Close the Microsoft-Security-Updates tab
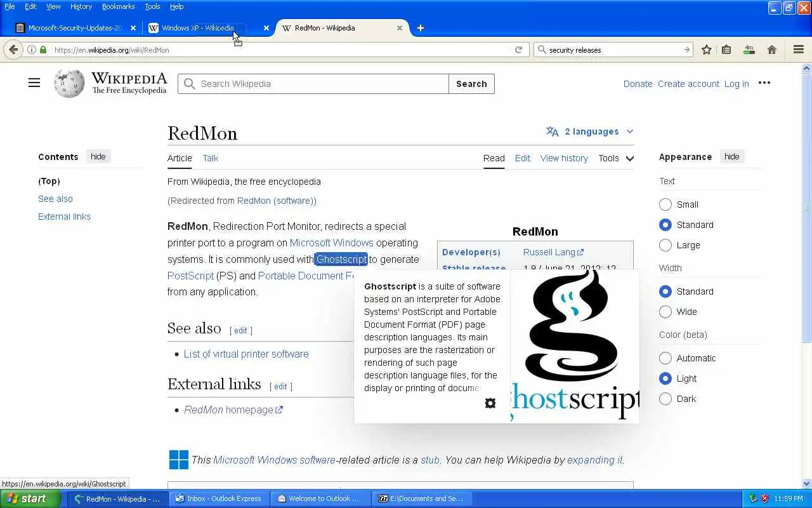The image size is (812, 508). click(x=133, y=28)
